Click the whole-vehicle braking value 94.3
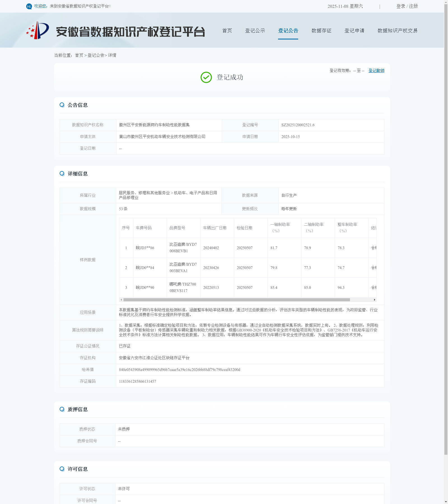Viewport: 448px width, 504px height. [x=341, y=288]
